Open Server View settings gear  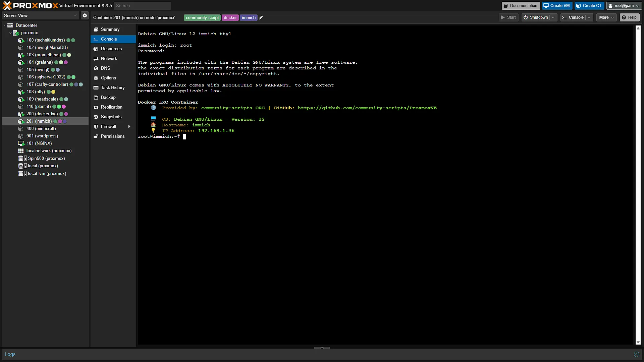tap(85, 15)
